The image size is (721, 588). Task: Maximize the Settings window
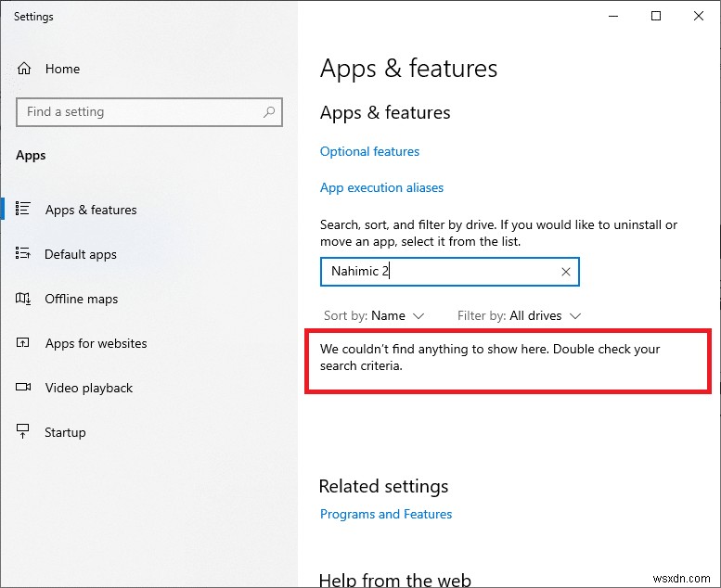pyautogui.click(x=656, y=16)
